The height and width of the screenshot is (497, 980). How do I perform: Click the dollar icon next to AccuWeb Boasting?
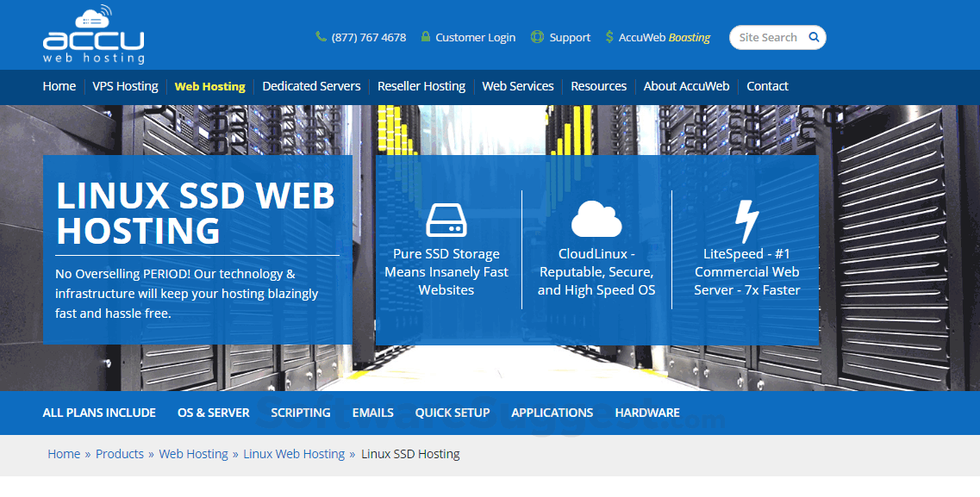coord(608,36)
